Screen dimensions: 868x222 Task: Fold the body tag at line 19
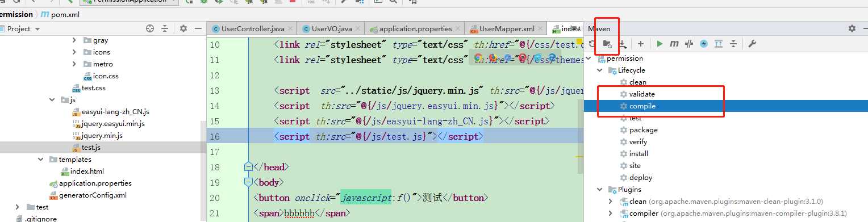point(248,182)
